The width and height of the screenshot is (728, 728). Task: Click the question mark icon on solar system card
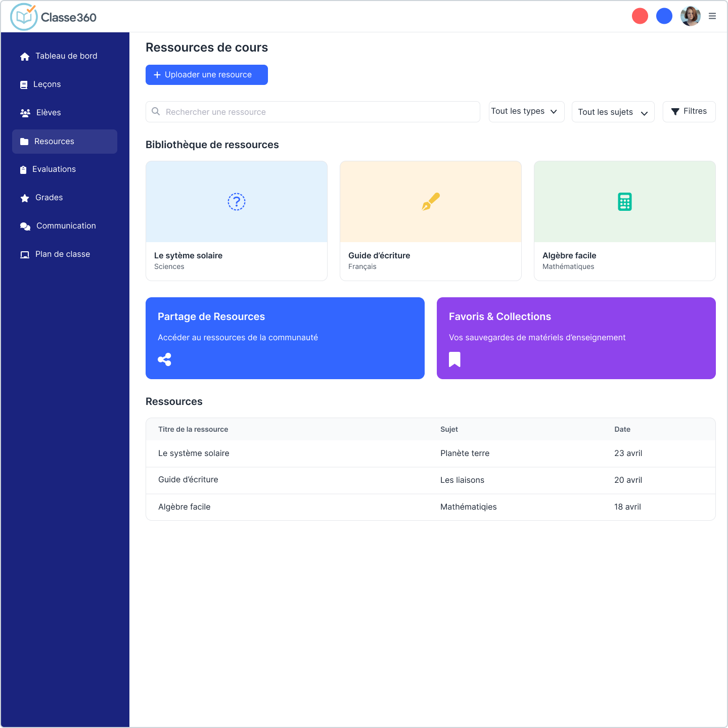click(x=237, y=202)
